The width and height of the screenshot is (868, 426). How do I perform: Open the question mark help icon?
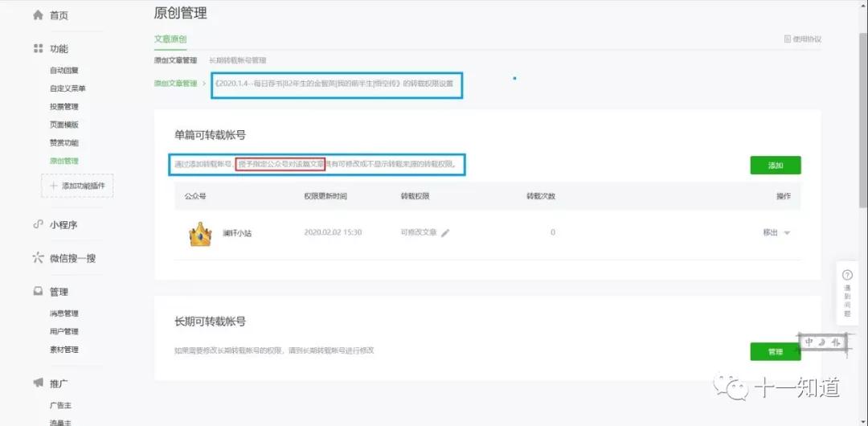pos(847,276)
